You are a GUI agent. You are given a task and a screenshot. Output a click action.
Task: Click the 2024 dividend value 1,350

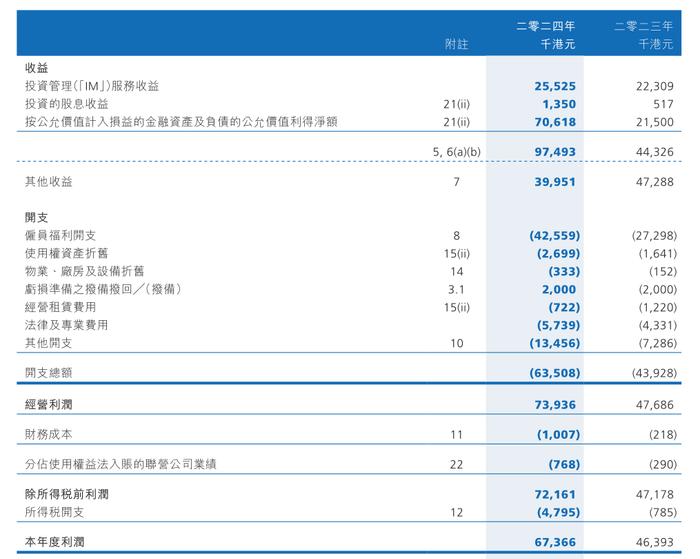click(559, 104)
